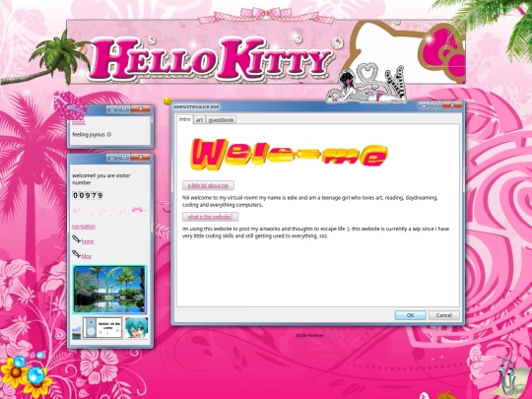Follow the home navigation link
Viewport: 532px width, 399px height.
coord(88,241)
